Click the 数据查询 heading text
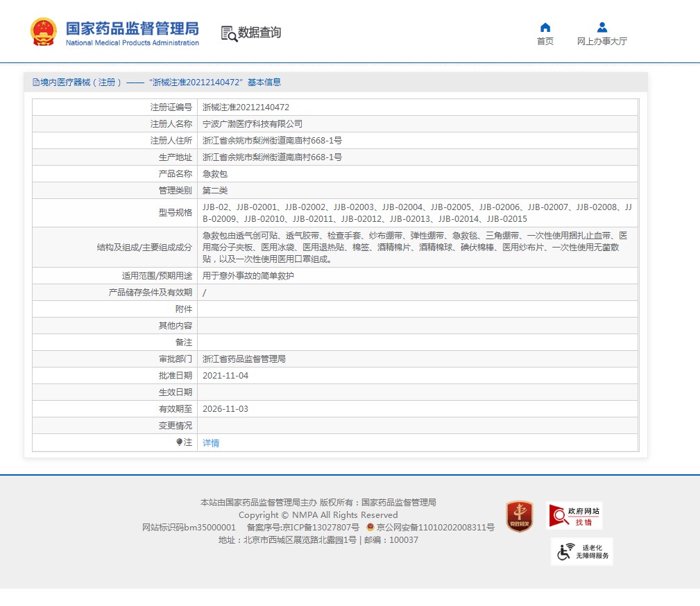The width and height of the screenshot is (700, 606). (x=259, y=33)
